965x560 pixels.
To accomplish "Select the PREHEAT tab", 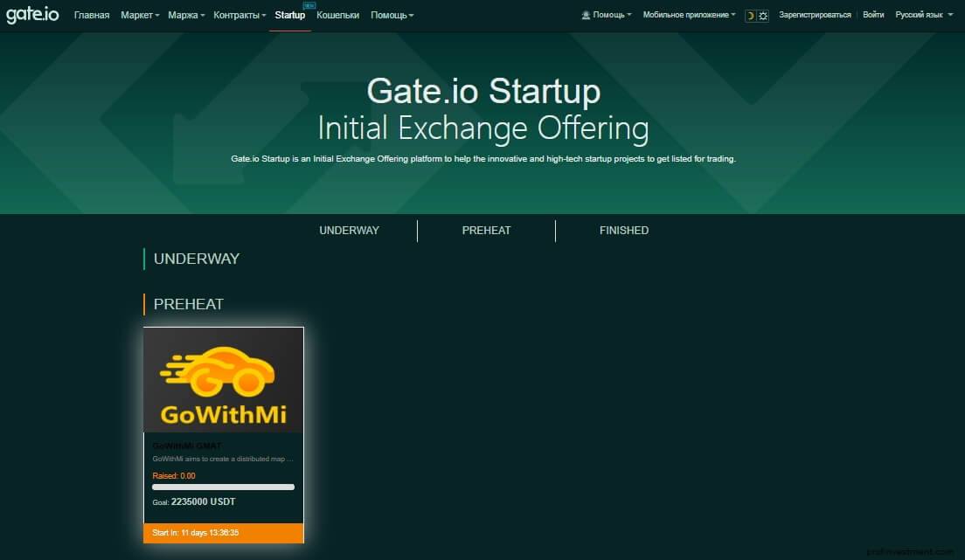I will point(486,230).
